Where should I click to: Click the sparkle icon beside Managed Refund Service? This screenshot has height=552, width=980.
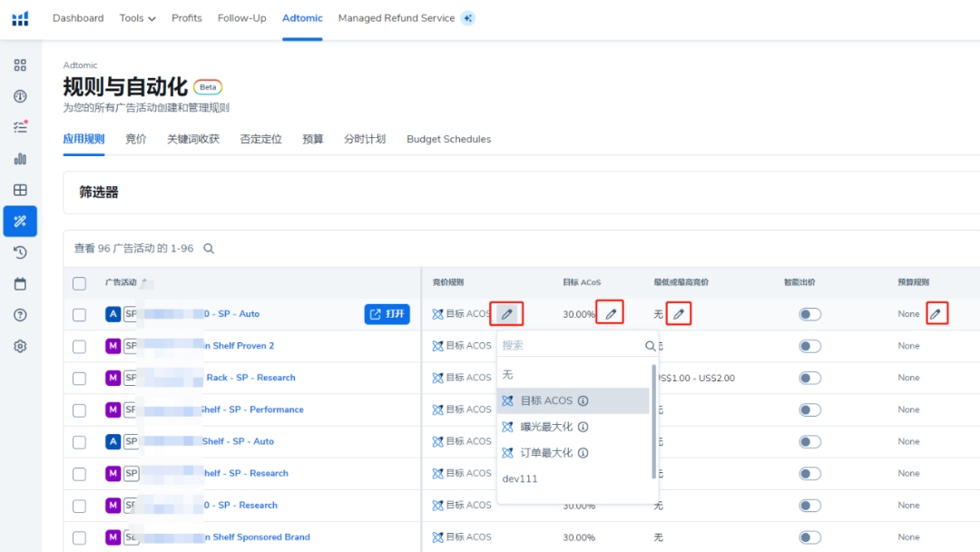pos(467,18)
